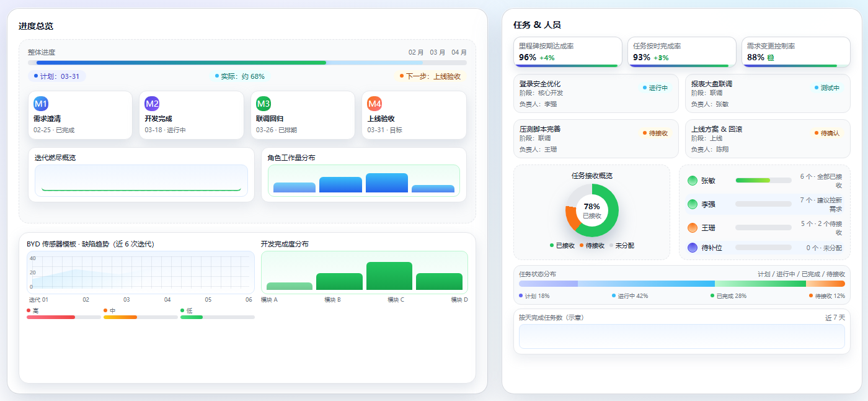Click the 模块 C bar in 开发完成度分布
The image size is (868, 401).
click(389, 276)
